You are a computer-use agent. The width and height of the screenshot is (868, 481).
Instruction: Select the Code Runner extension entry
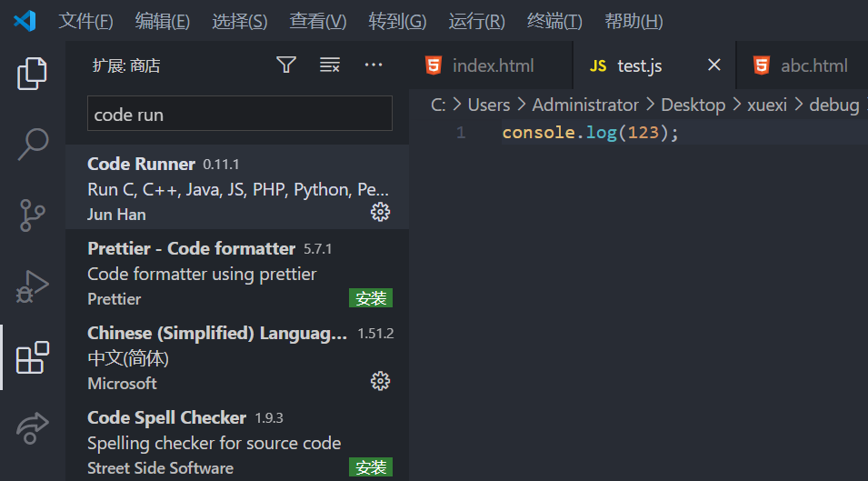click(237, 187)
